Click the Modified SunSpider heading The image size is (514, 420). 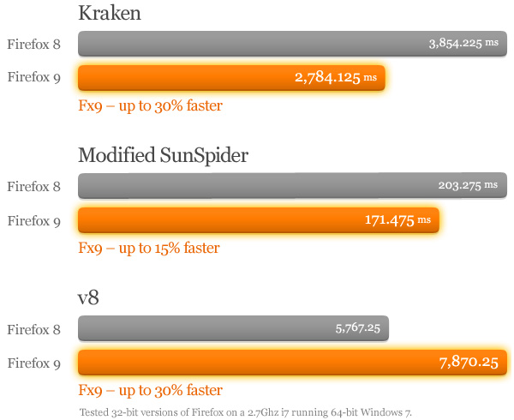[x=164, y=155]
